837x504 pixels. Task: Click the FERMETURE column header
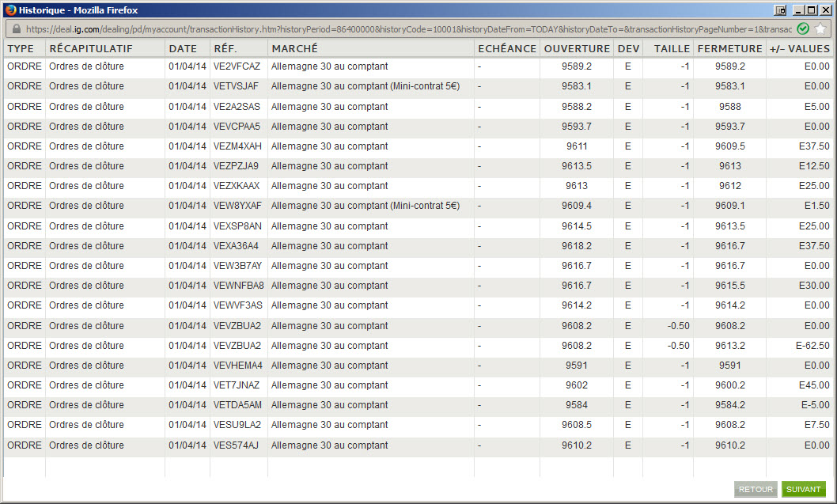pyautogui.click(x=729, y=48)
